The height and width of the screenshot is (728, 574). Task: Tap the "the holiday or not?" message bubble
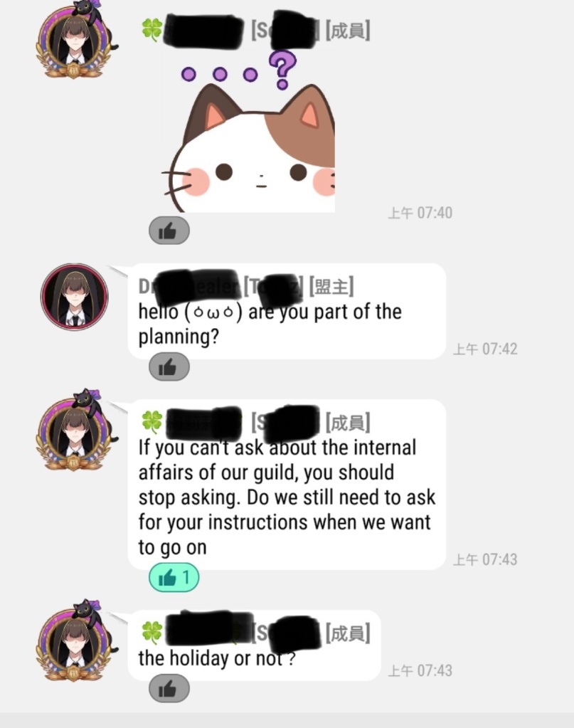255,645
